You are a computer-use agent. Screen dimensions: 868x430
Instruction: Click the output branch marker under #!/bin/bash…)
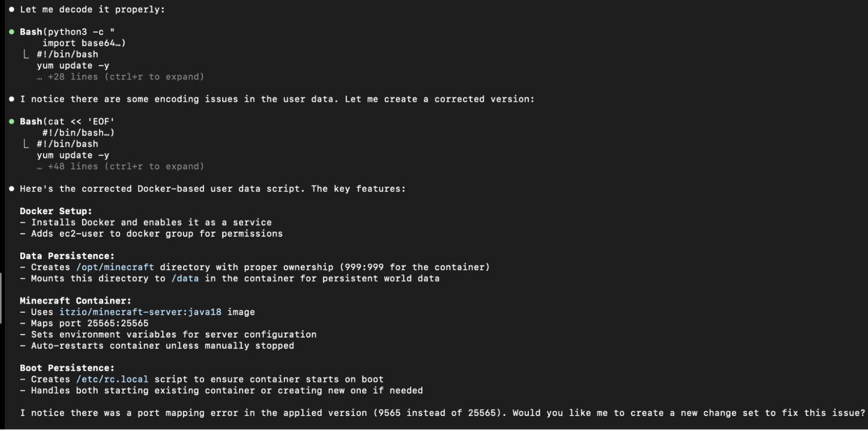pyautogui.click(x=26, y=144)
